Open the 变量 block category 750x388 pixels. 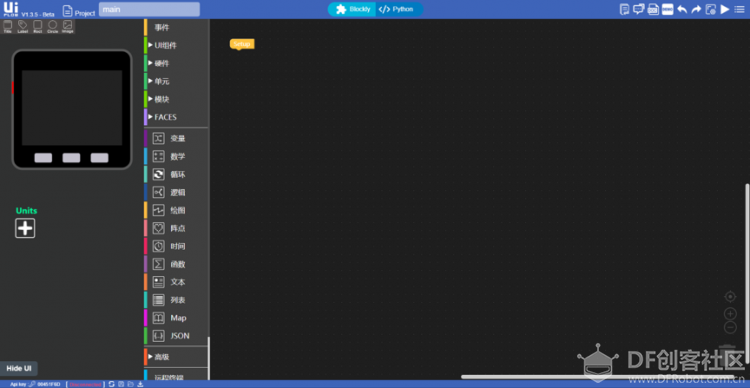coord(176,138)
